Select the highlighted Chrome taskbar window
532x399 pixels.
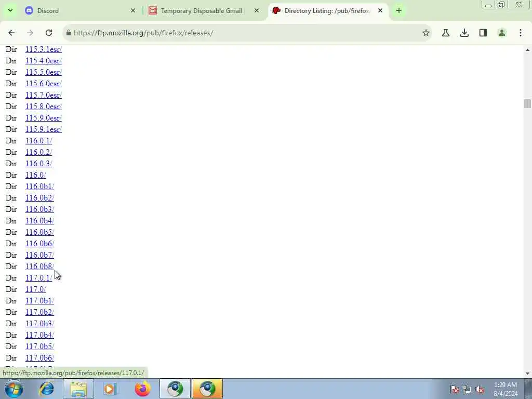coord(207,389)
